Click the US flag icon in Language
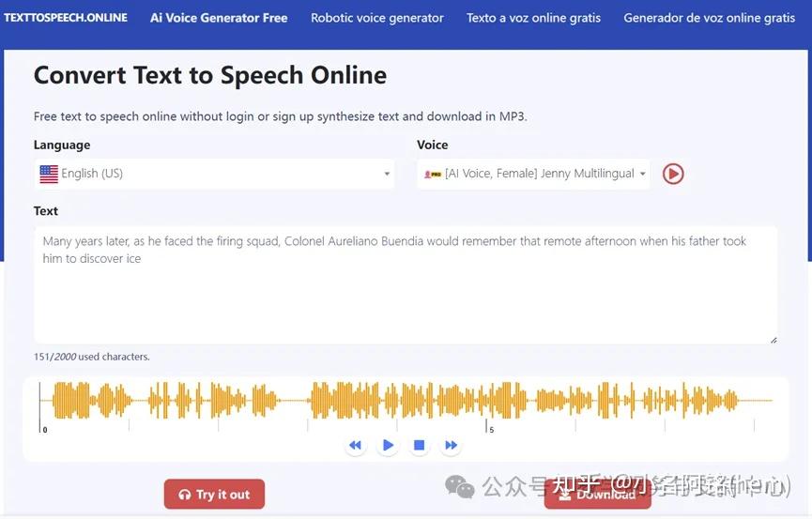 coord(49,174)
